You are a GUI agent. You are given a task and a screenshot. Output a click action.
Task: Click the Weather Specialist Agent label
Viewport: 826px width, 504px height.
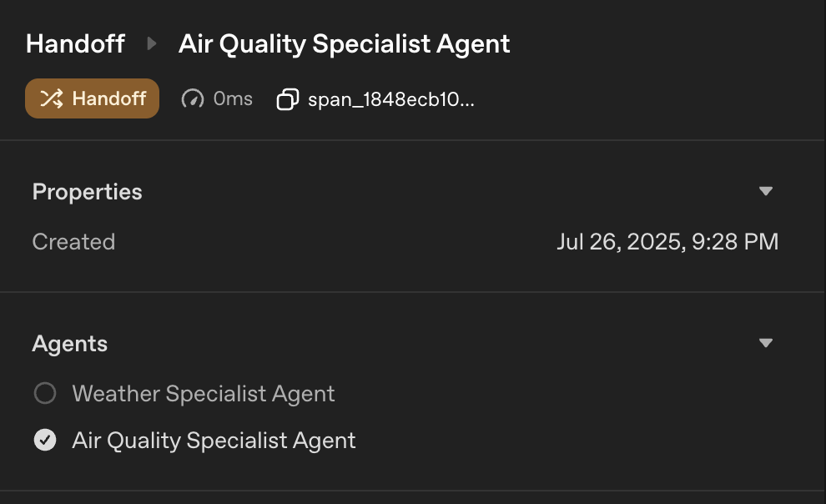[x=204, y=393]
